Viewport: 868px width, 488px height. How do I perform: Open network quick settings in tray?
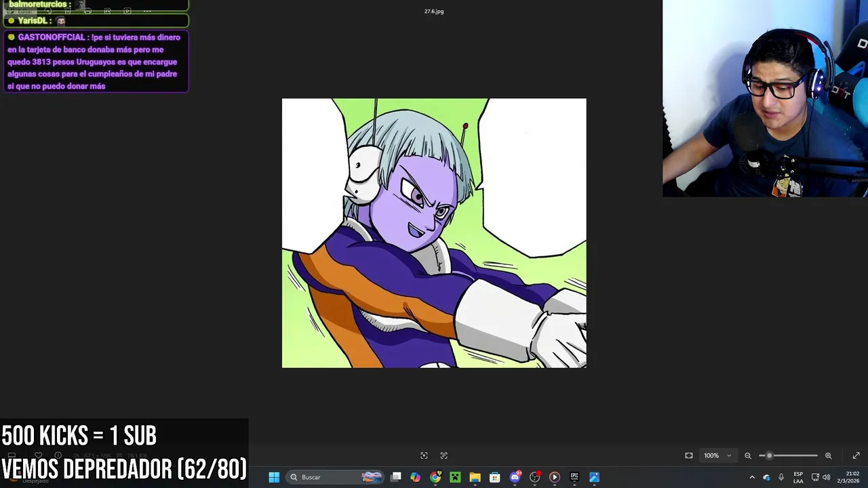point(815,477)
